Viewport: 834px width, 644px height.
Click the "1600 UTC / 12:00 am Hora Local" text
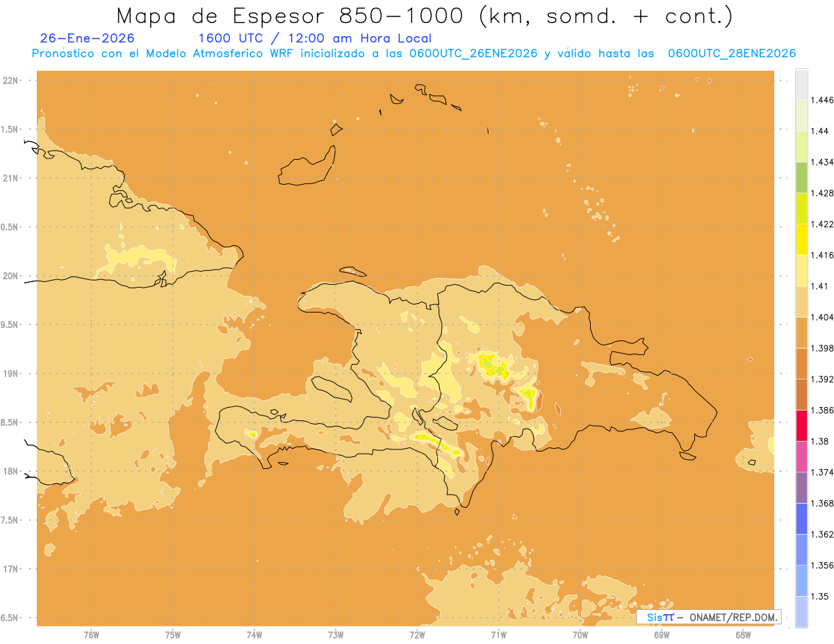(x=315, y=38)
